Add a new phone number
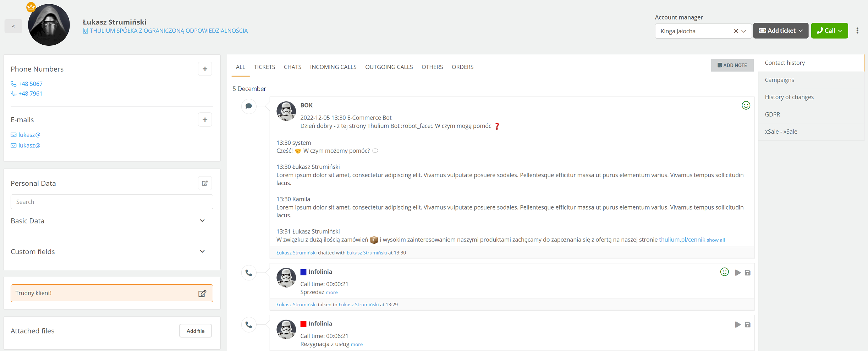This screenshot has height=351, width=868. (205, 69)
